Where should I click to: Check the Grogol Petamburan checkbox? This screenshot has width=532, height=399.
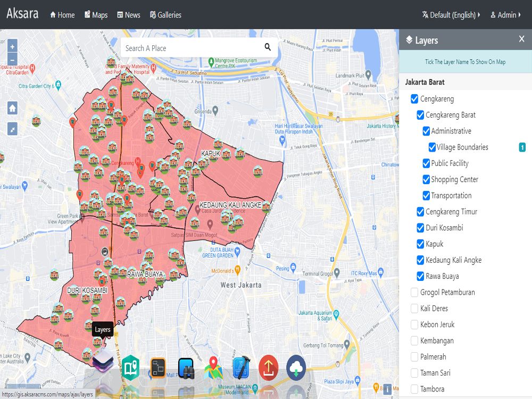click(414, 292)
